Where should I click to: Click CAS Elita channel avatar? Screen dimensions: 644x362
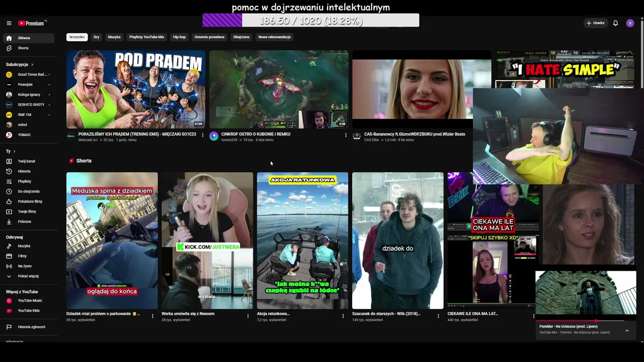click(357, 136)
